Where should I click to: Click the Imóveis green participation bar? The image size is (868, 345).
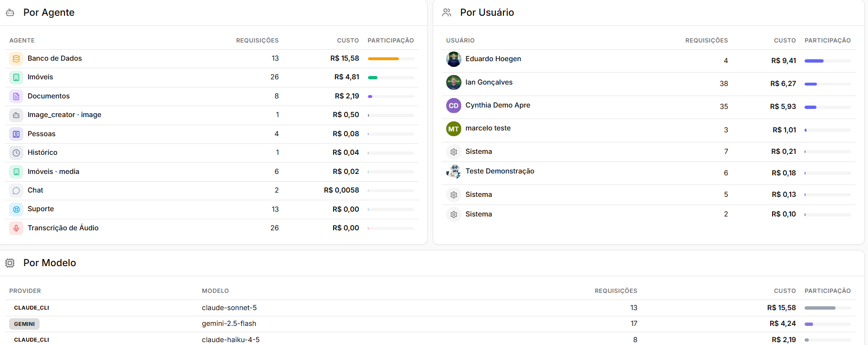(391, 77)
